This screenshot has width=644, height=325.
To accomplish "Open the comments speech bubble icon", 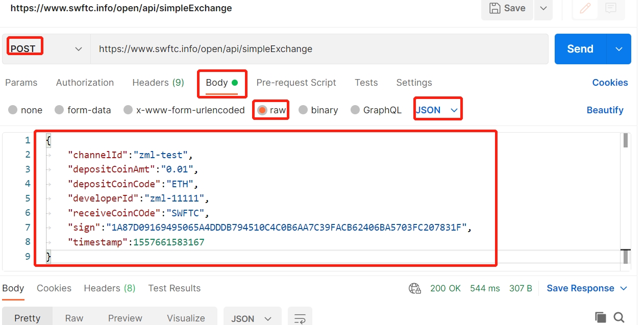I will tap(610, 8).
